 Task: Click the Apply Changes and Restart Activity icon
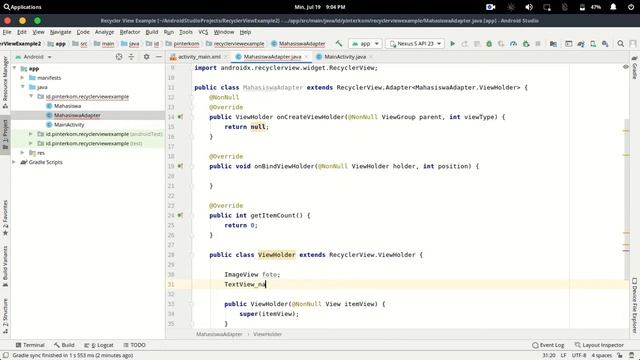click(x=464, y=44)
